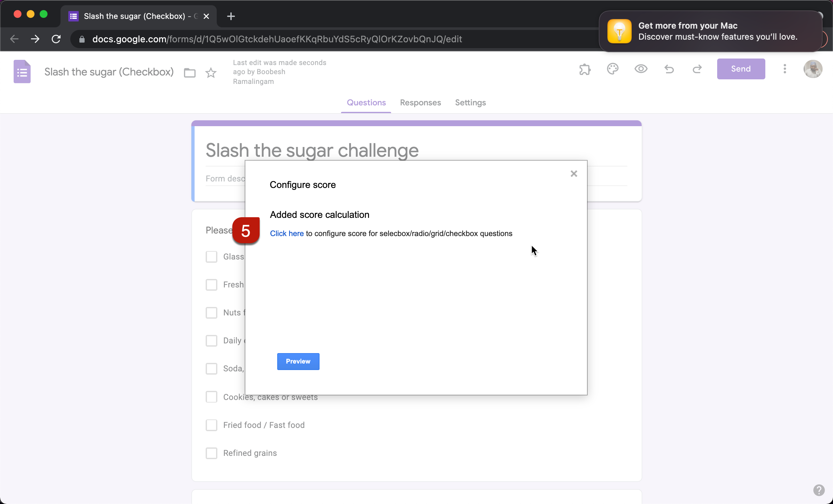Follow the Click here link to configure score
This screenshot has height=504, width=833.
(x=286, y=233)
